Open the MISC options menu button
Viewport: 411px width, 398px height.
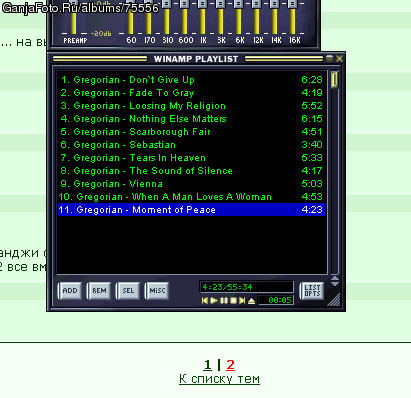pyautogui.click(x=157, y=291)
